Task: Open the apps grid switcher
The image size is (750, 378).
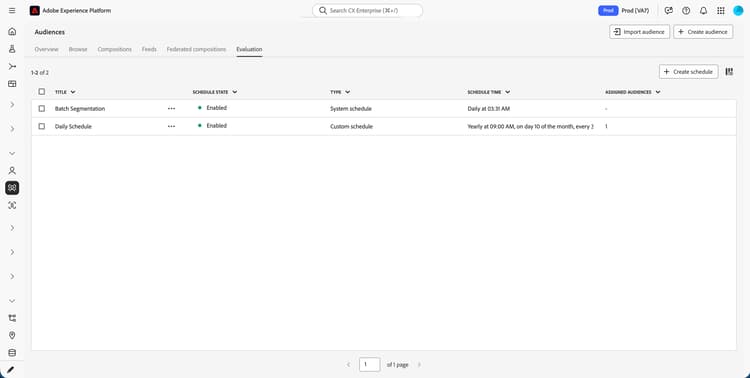Action: pos(720,11)
